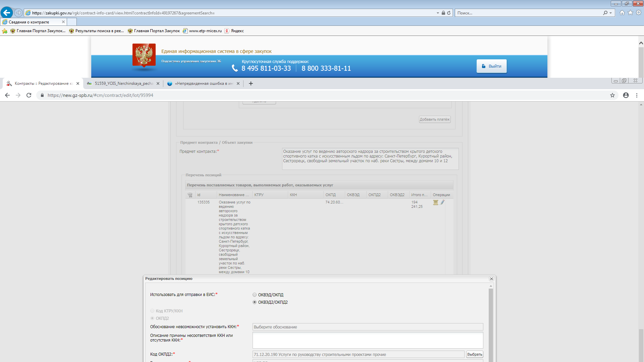Click scroll document icon for row 135335
The image size is (644, 362).
(436, 202)
